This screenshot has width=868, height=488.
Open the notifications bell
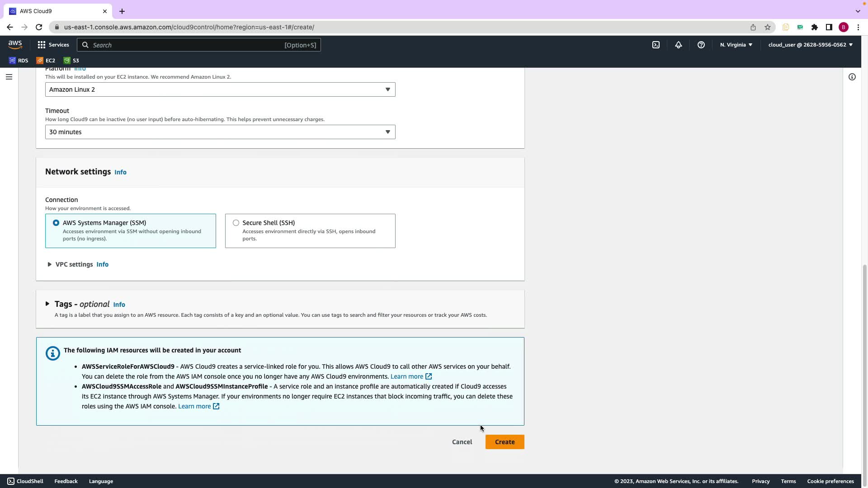(x=679, y=45)
